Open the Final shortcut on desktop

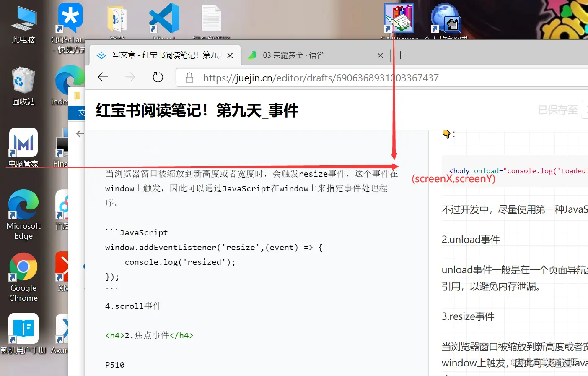click(61, 148)
